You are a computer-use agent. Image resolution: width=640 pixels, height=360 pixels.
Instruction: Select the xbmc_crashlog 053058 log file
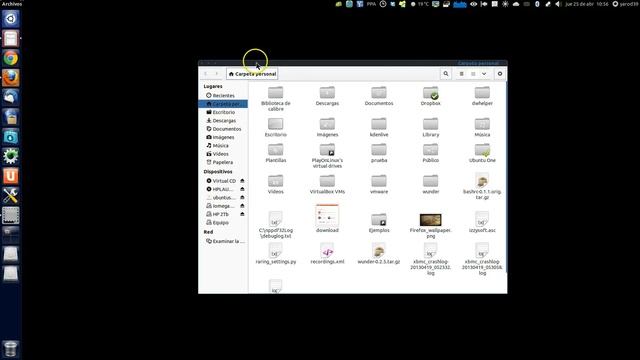click(482, 259)
